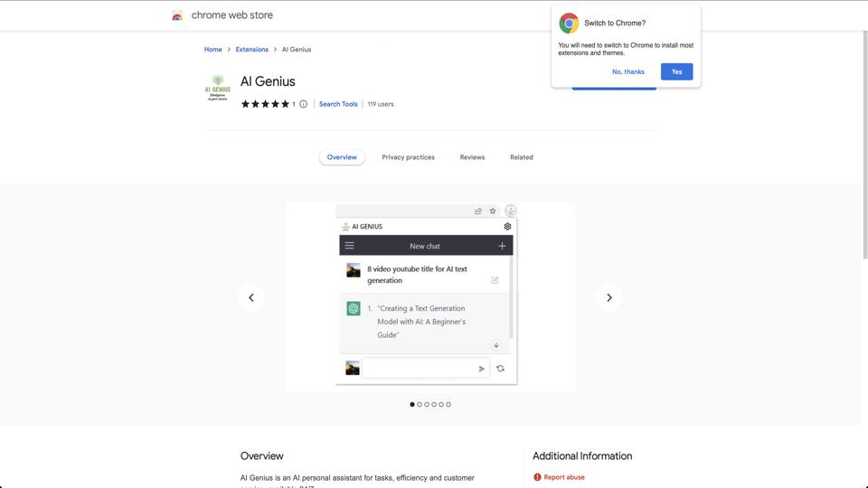This screenshot has width=868, height=488.
Task: Switch to the Privacy practices tab
Action: [x=408, y=157]
